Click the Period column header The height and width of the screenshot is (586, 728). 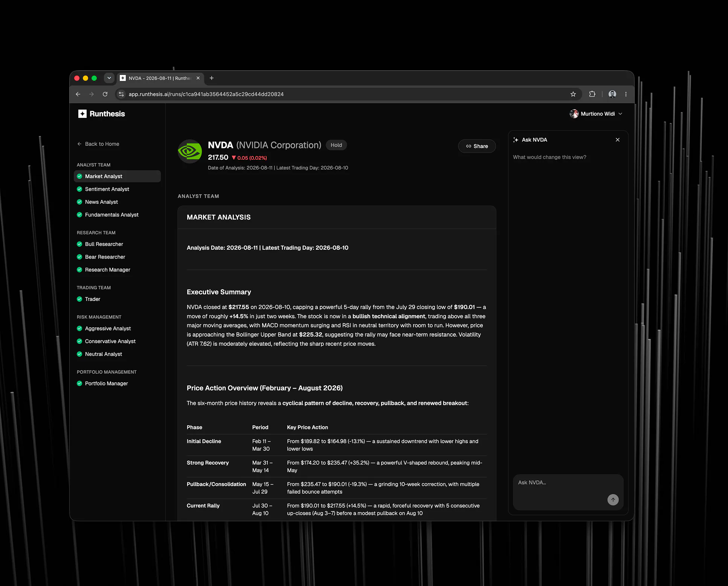(x=260, y=427)
